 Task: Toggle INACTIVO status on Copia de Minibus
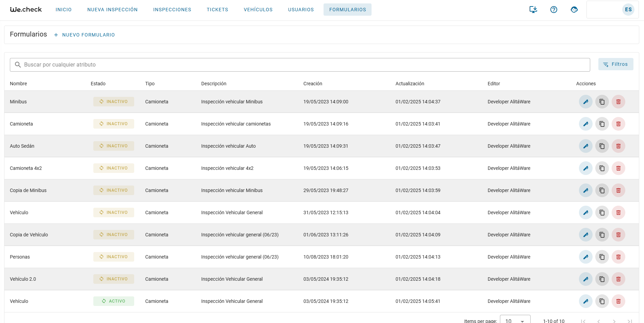[113, 190]
